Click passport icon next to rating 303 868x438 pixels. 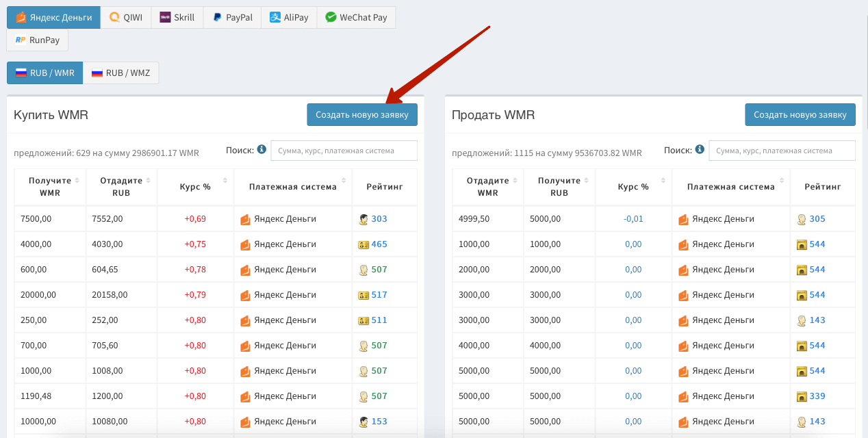click(x=363, y=220)
